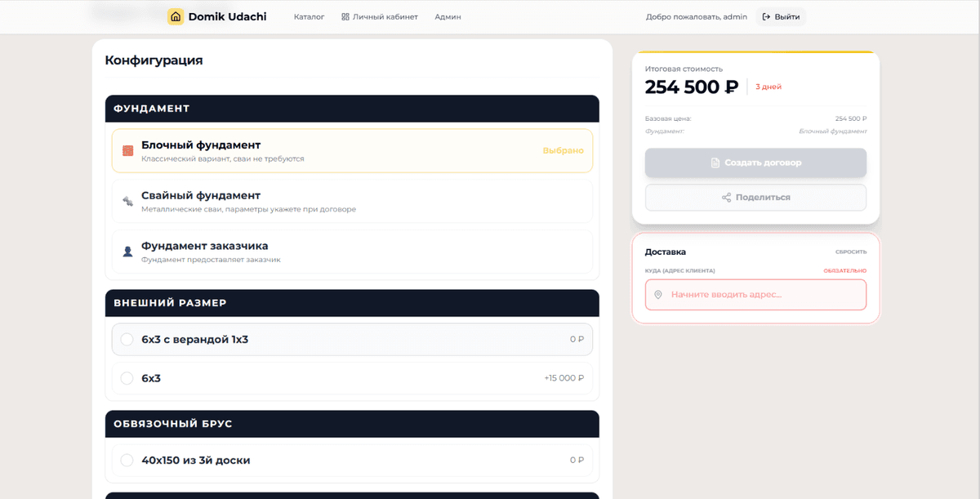Click the location pin icon in address field
Viewport: 980px width, 499px height.
(x=658, y=294)
